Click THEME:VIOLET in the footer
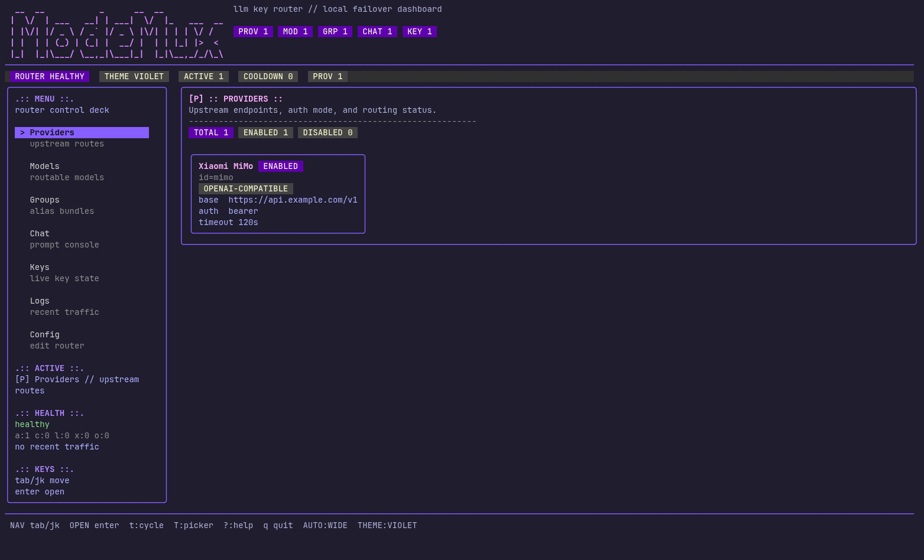This screenshot has height=560, width=924. (x=387, y=525)
